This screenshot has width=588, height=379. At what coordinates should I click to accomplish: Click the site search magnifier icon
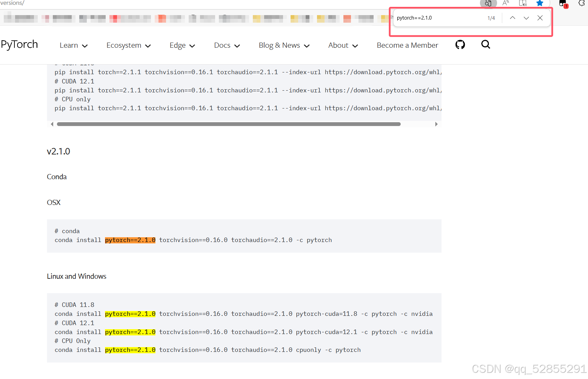click(x=485, y=44)
